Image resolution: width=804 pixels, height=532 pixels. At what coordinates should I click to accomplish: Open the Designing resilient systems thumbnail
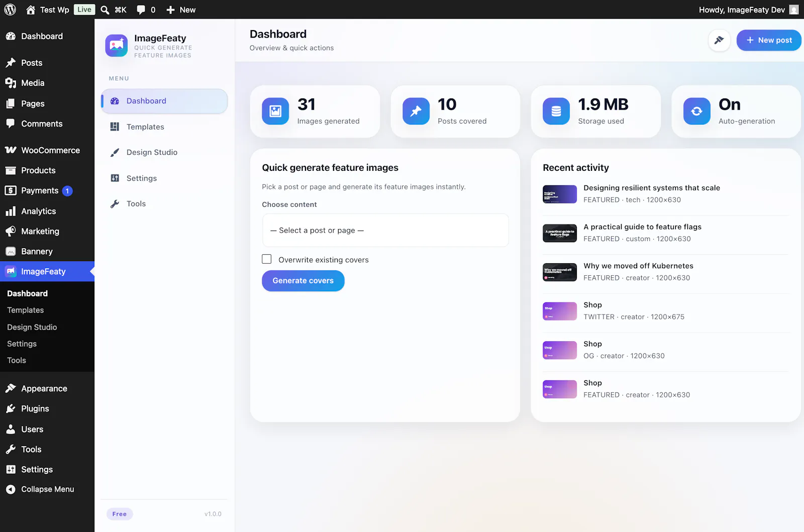pos(560,194)
